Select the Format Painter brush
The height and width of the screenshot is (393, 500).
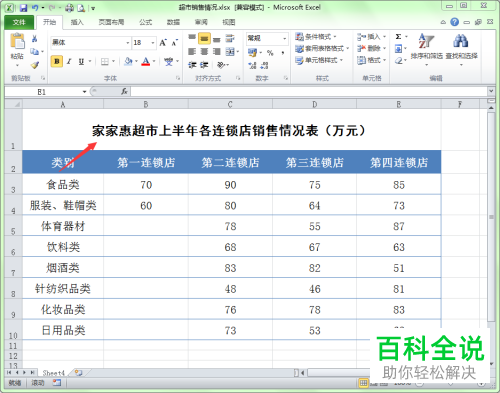pyautogui.click(x=35, y=65)
